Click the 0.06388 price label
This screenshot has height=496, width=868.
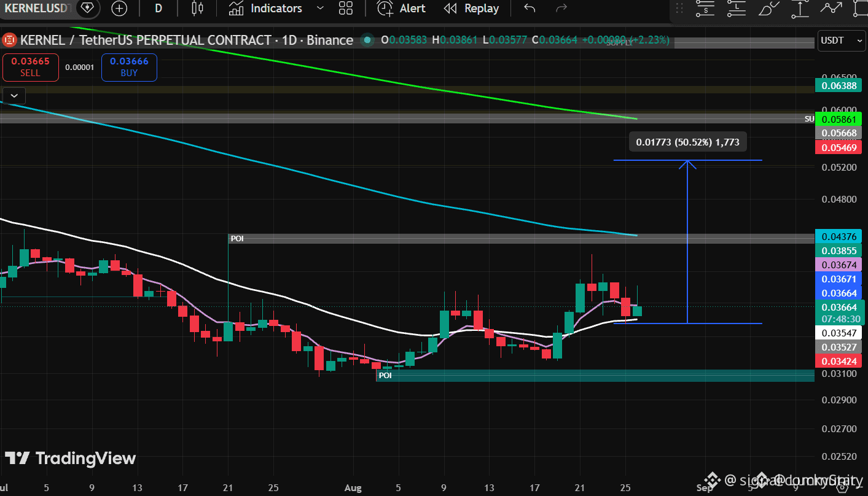(x=839, y=85)
